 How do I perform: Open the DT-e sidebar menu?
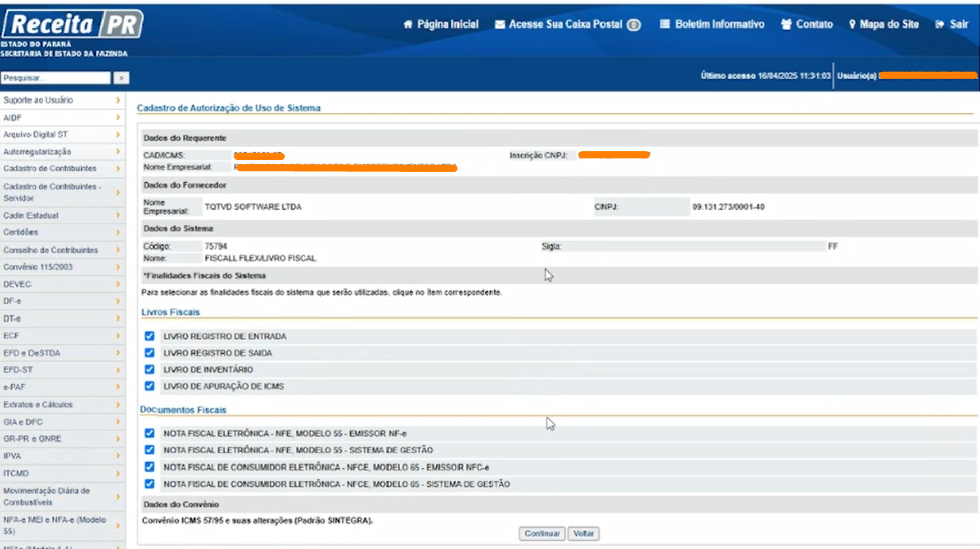click(x=63, y=318)
